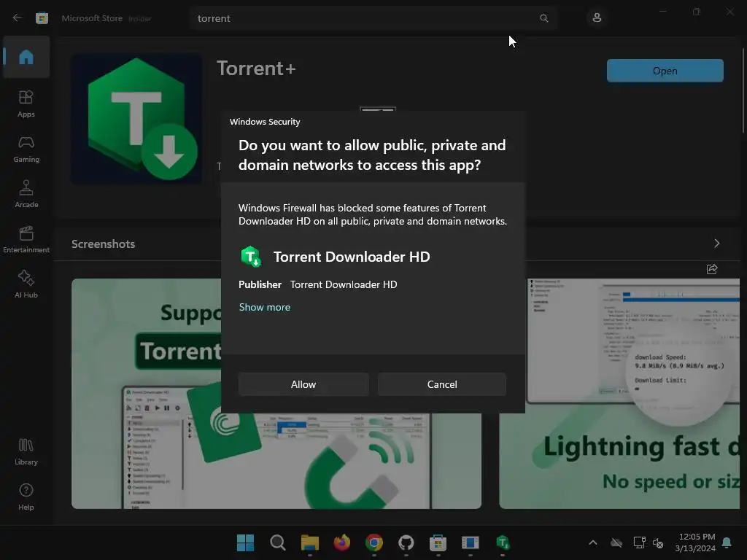Open muted volume tray icon
747x560 pixels.
658,542
